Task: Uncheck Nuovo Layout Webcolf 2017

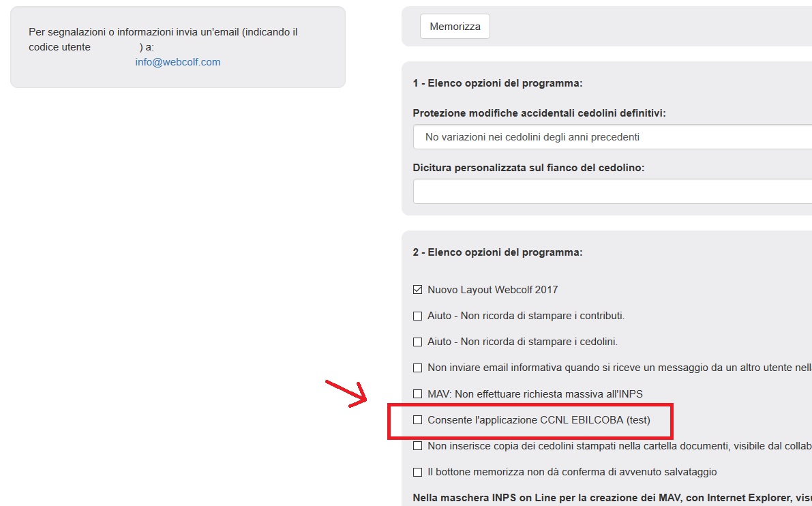Action: pyautogui.click(x=418, y=290)
